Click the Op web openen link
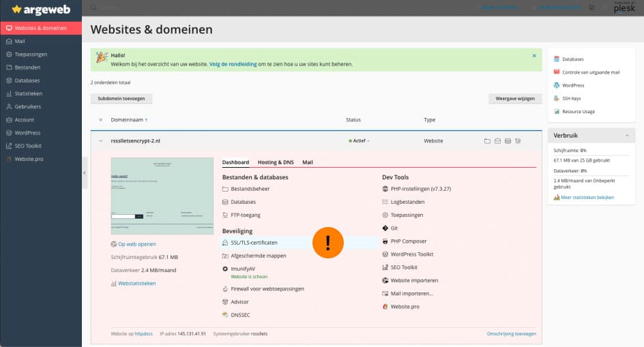This screenshot has height=347, width=644. 136,244
